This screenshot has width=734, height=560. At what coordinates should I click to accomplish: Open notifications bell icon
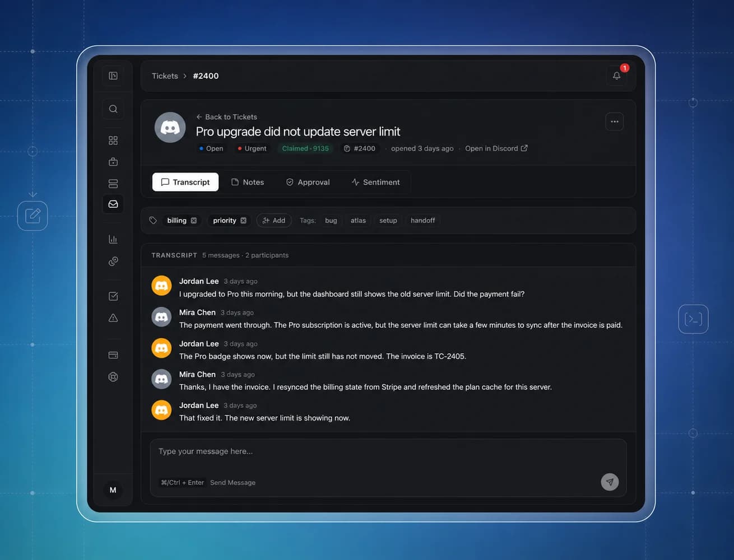[x=617, y=76]
